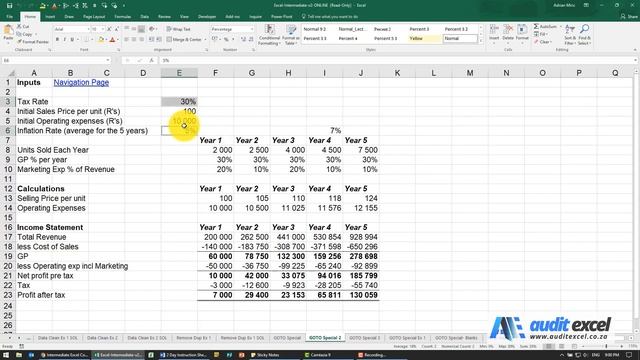Image resolution: width=640 pixels, height=360 pixels.
Task: Click the Increase Decimal icon
Action: point(243,40)
